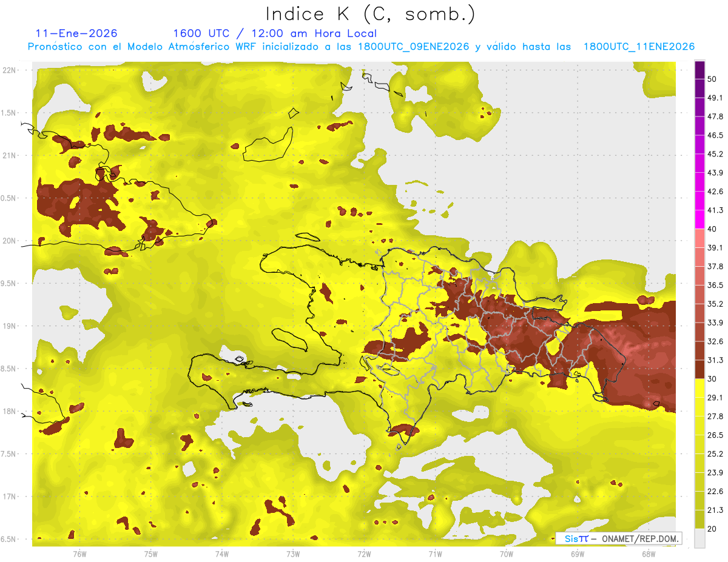
Task: Click the "Indice K (C, somb.)" map title
Action: pos(370,15)
